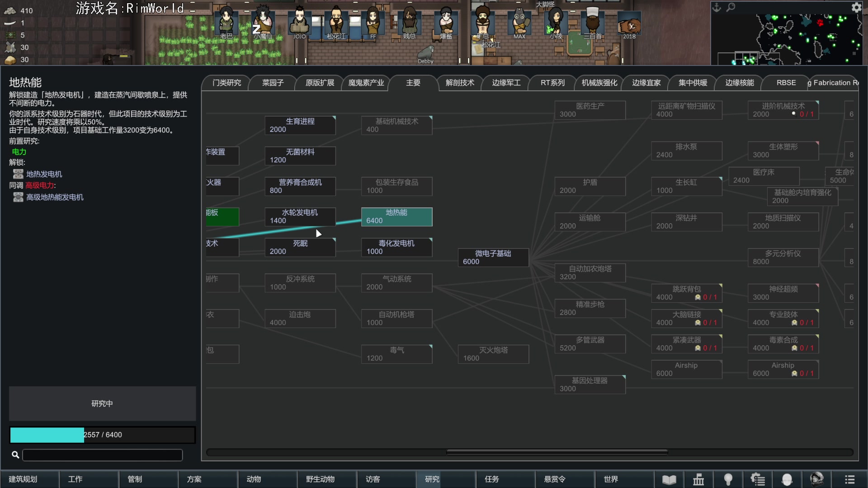Open the book icon in bottom bar

coord(669,479)
